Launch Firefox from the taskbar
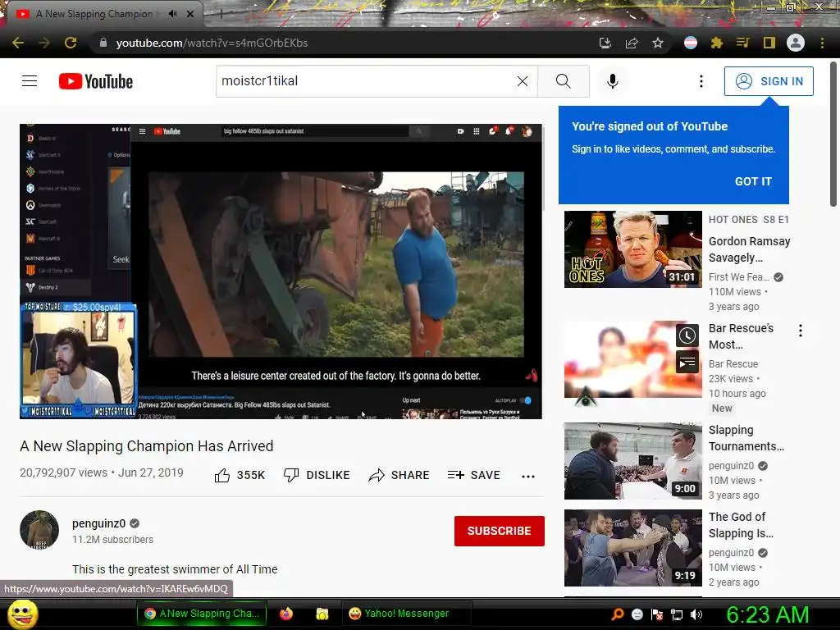 coord(286,614)
